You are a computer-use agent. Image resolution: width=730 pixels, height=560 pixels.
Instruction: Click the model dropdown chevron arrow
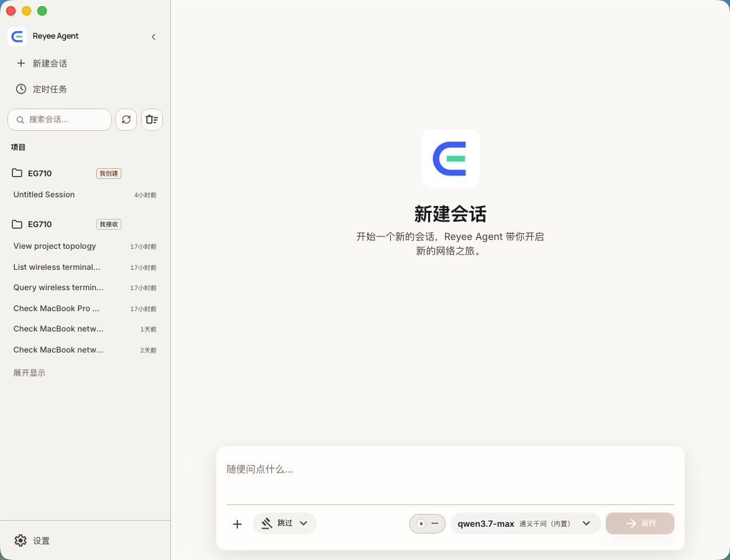click(587, 523)
